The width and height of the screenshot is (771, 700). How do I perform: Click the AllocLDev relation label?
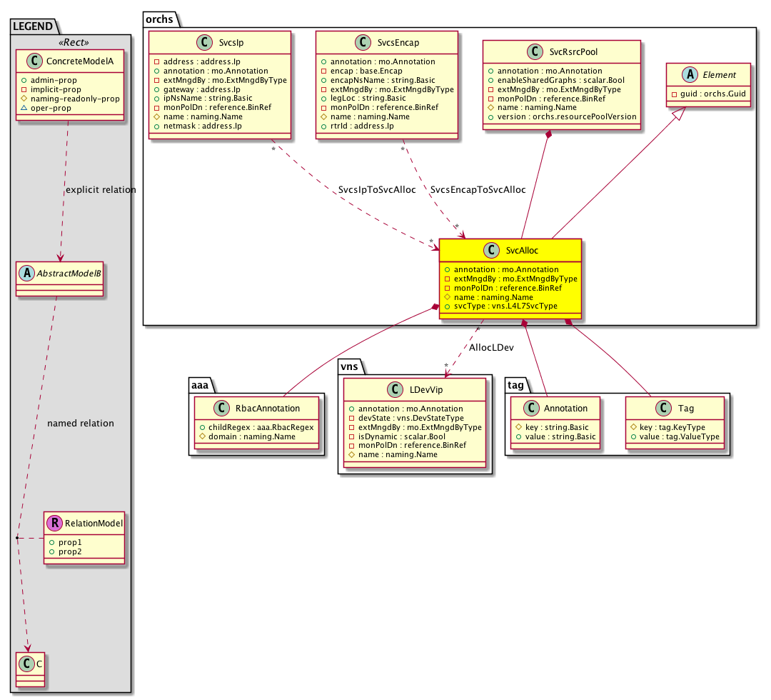[x=491, y=347]
